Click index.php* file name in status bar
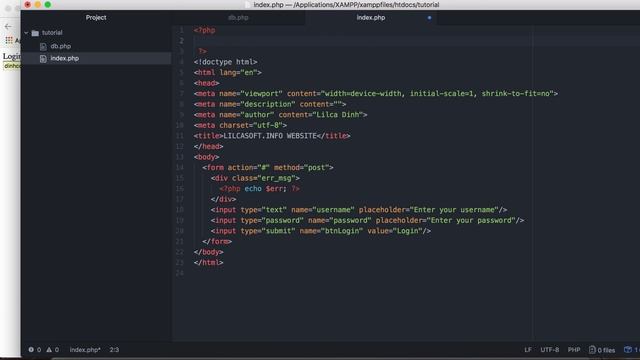The width and height of the screenshot is (640, 360). 85,350
